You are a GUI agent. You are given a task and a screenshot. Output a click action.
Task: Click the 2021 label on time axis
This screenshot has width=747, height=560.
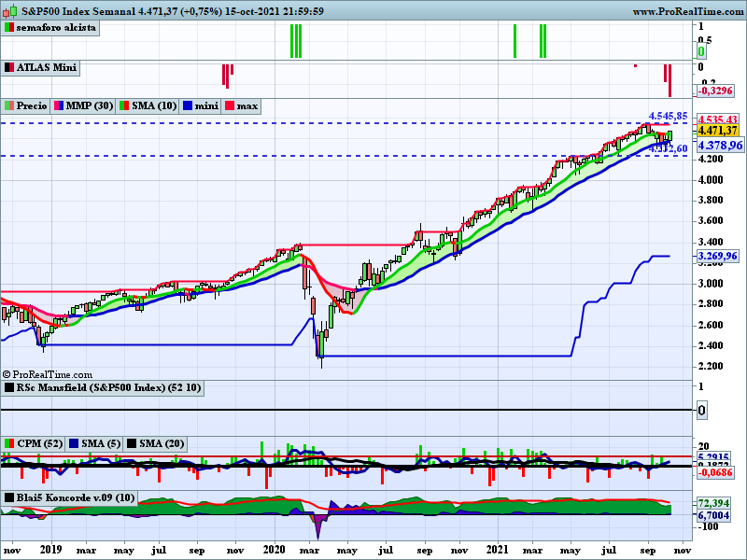[498, 550]
